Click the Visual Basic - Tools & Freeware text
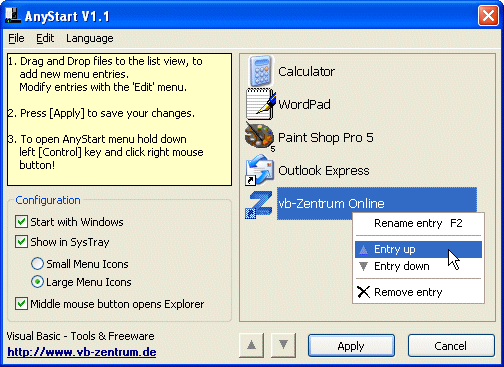 click(x=80, y=336)
